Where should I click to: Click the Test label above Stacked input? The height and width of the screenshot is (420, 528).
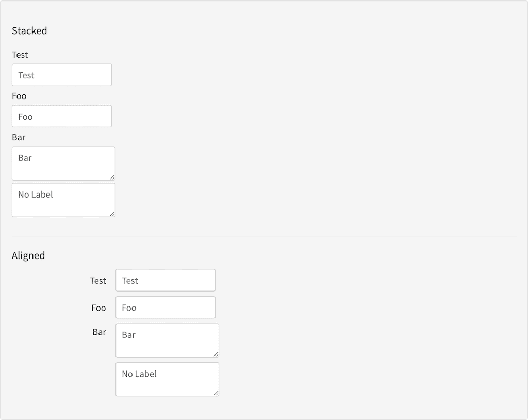(x=20, y=55)
